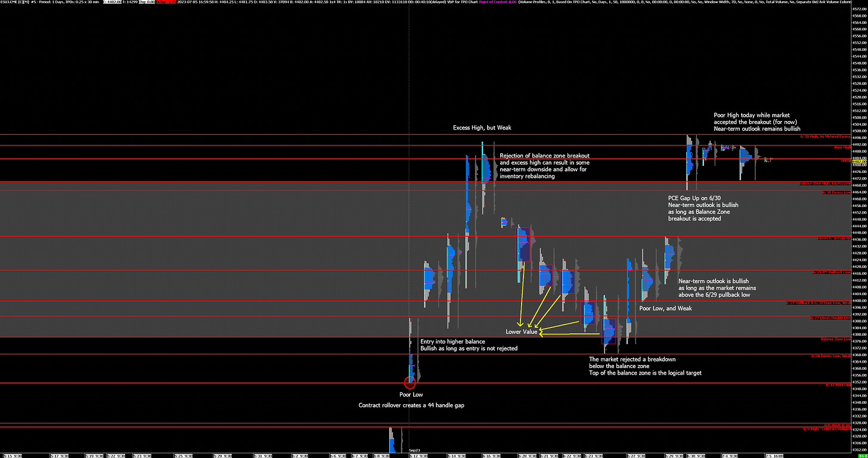868x458 pixels.
Task: Click the 'Poor Low' label under red circle
Action: [411, 394]
